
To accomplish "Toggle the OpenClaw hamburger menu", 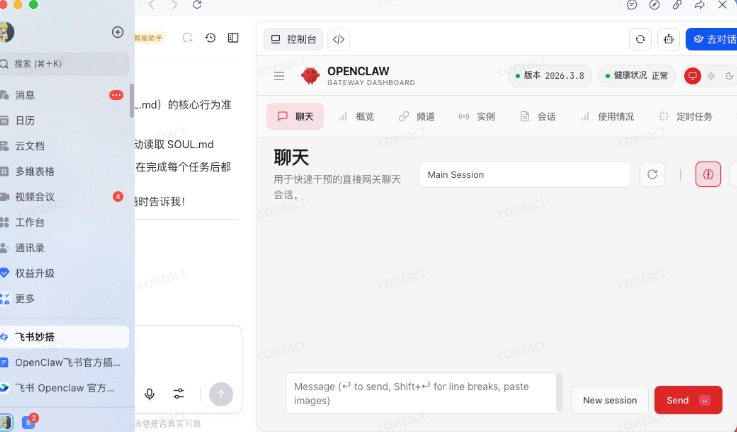I will pos(279,76).
